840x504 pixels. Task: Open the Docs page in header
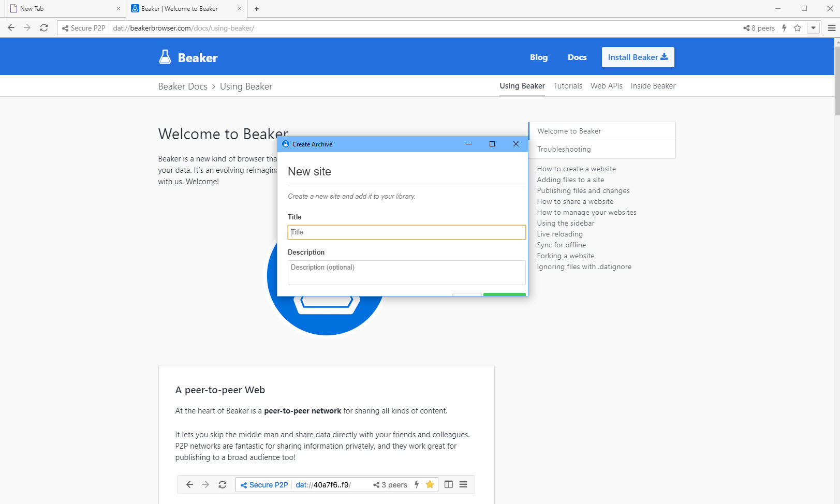(x=577, y=57)
